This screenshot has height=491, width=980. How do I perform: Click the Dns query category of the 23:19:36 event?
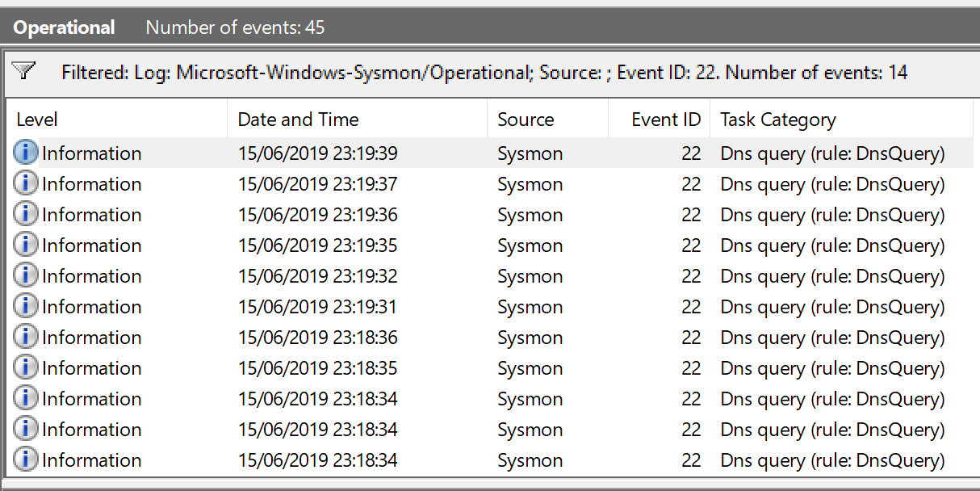click(x=832, y=215)
